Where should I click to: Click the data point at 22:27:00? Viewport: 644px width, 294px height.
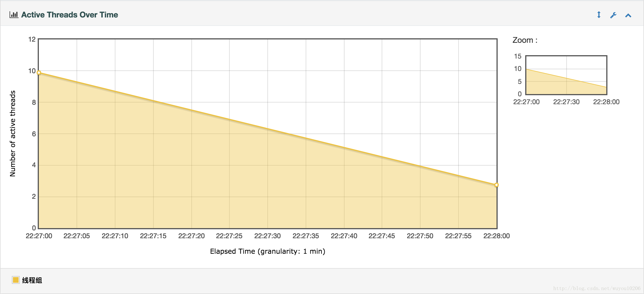coord(39,73)
